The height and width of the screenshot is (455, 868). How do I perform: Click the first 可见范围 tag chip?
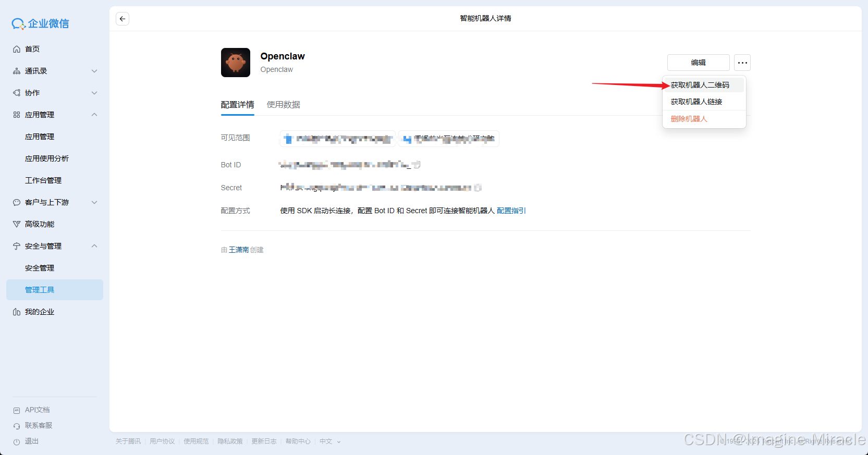point(338,139)
